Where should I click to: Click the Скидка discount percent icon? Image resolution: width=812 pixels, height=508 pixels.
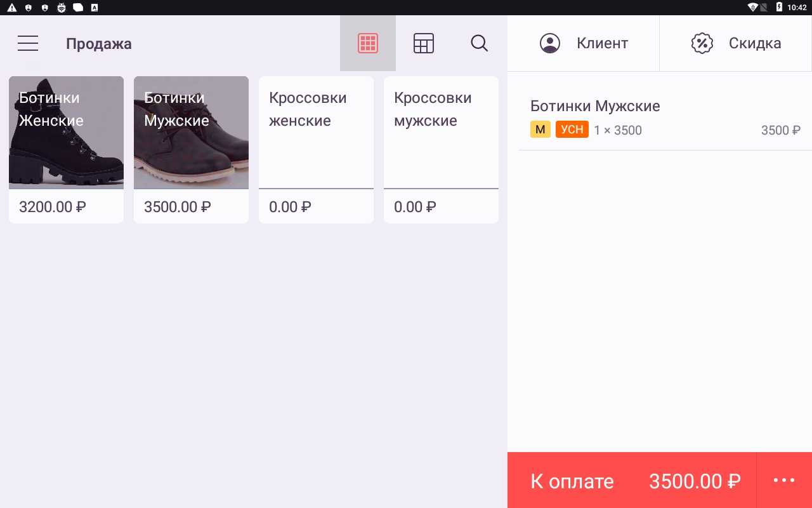tap(702, 43)
